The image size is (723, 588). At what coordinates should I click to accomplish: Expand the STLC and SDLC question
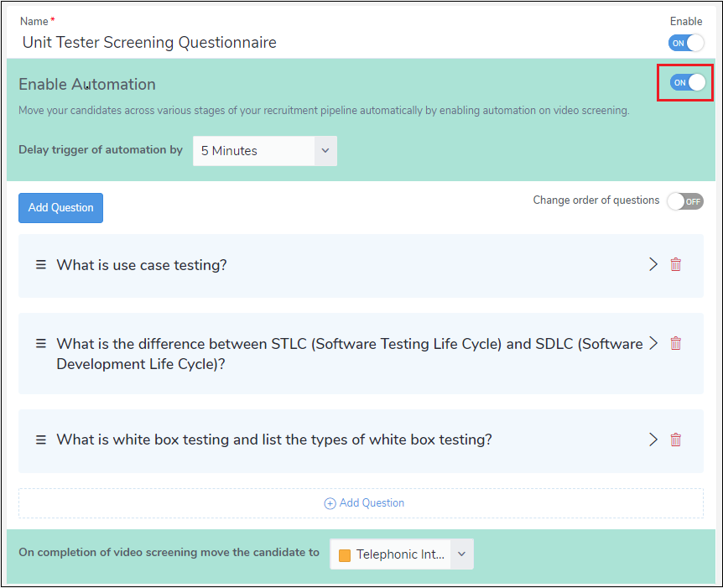[653, 343]
